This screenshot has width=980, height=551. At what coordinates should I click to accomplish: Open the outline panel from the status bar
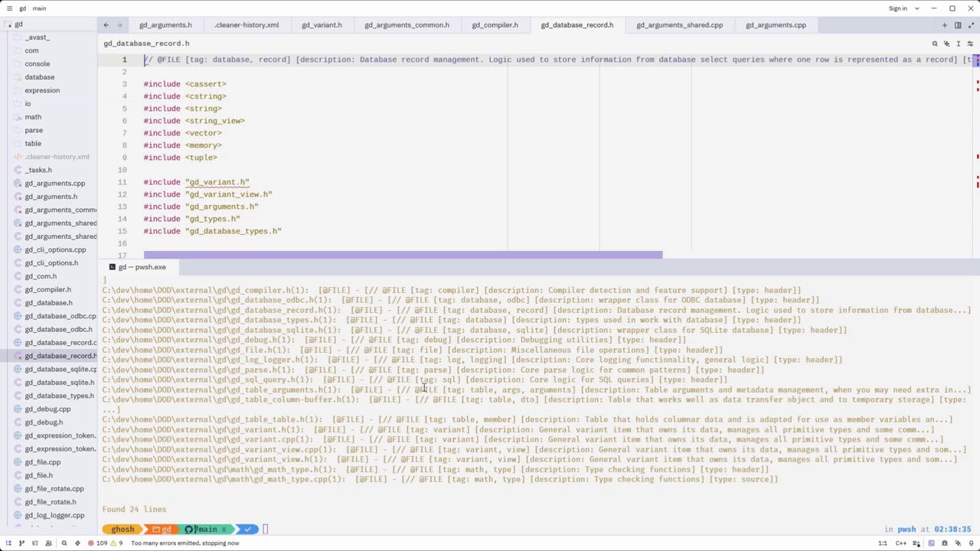(x=35, y=543)
